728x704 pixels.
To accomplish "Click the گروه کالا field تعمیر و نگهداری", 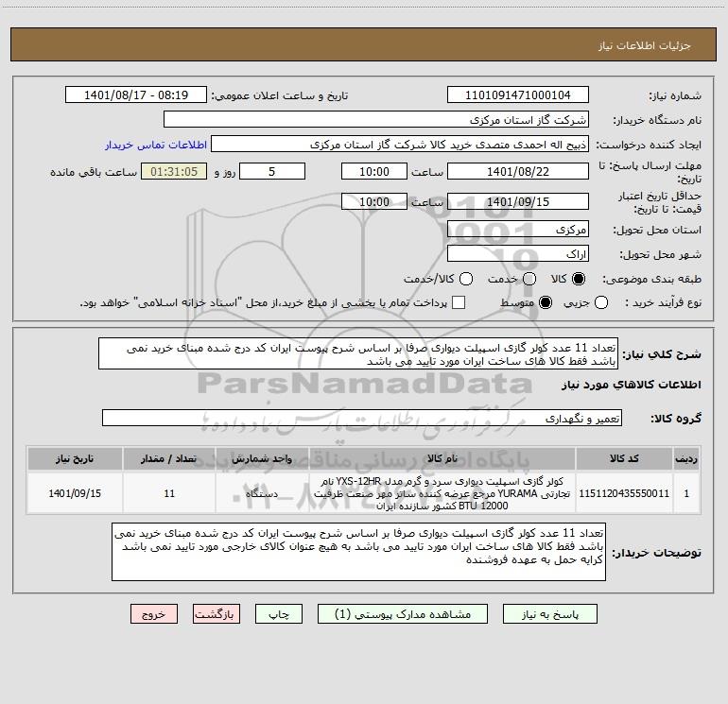I will [x=362, y=418].
